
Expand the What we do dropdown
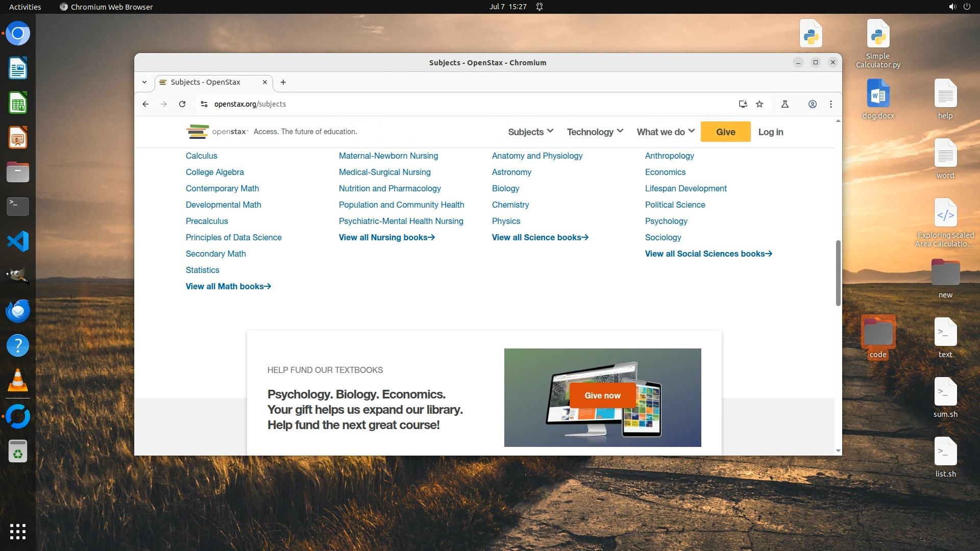tap(665, 132)
